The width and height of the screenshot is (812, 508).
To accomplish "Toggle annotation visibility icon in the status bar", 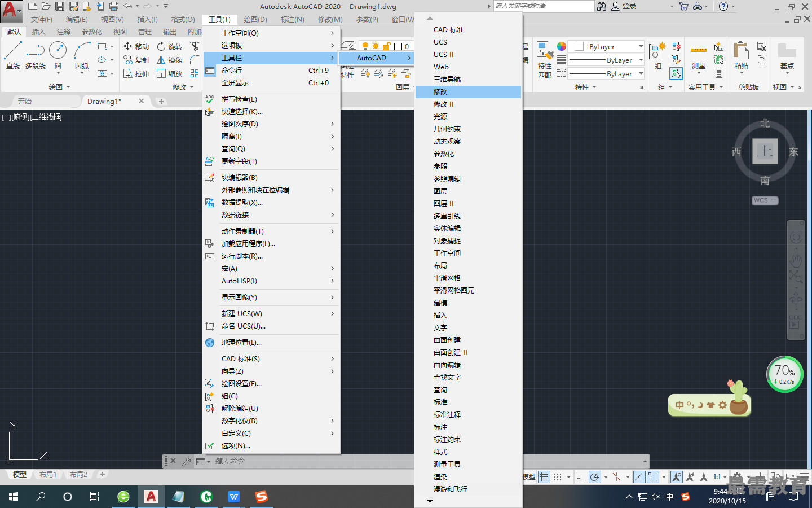I will 676,477.
